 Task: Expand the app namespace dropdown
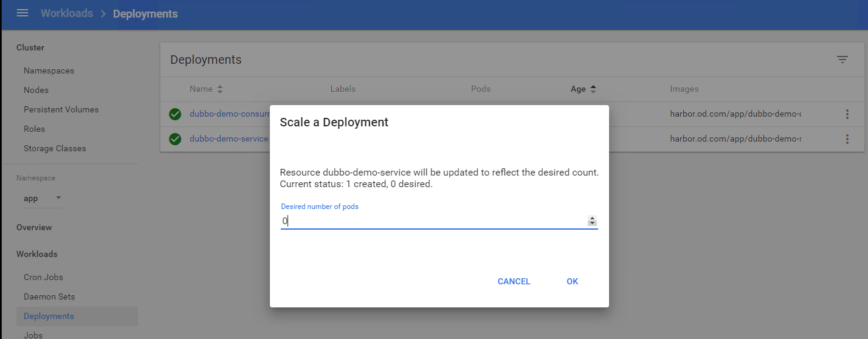pyautogui.click(x=58, y=198)
